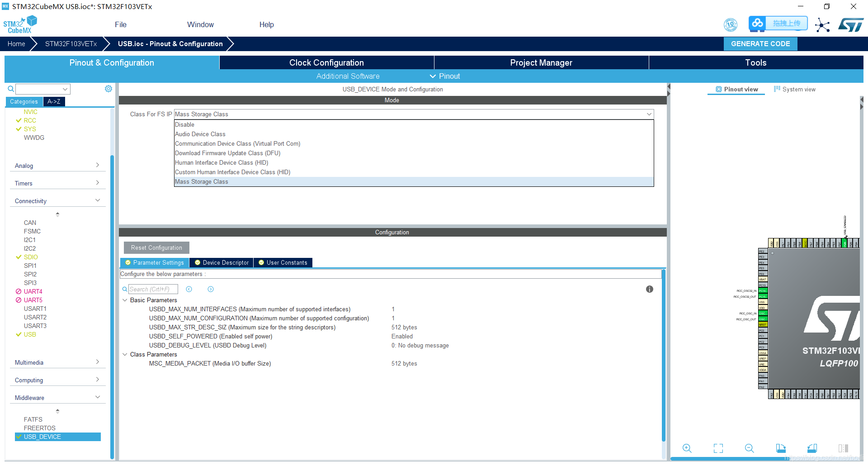Rotate chip view clockwise icon

point(781,448)
